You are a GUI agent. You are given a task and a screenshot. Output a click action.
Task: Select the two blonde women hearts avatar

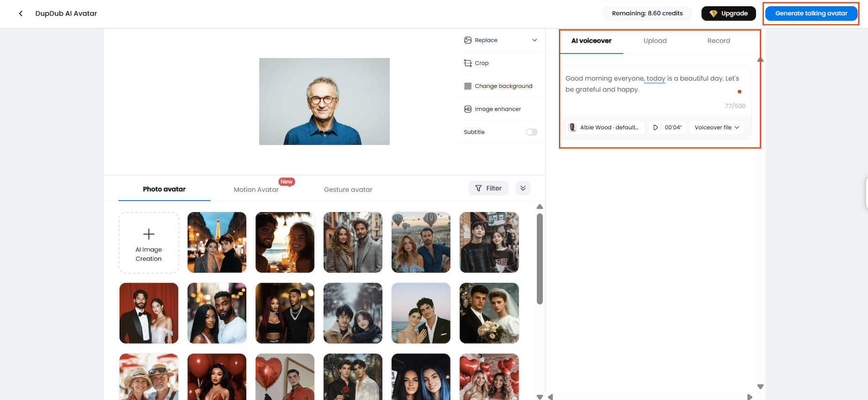pyautogui.click(x=489, y=377)
